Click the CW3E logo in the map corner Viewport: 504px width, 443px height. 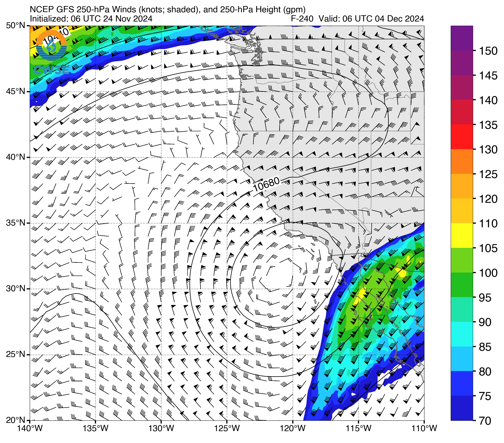click(x=51, y=52)
